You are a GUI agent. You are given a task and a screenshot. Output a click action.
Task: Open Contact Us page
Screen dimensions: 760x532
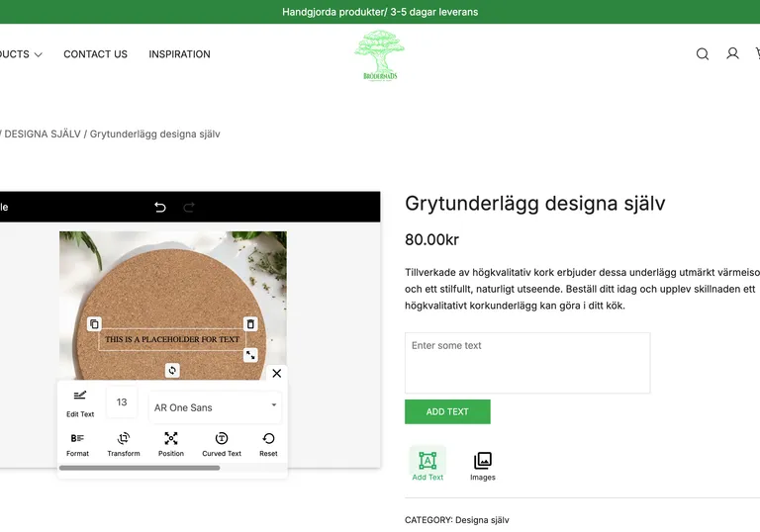point(95,53)
